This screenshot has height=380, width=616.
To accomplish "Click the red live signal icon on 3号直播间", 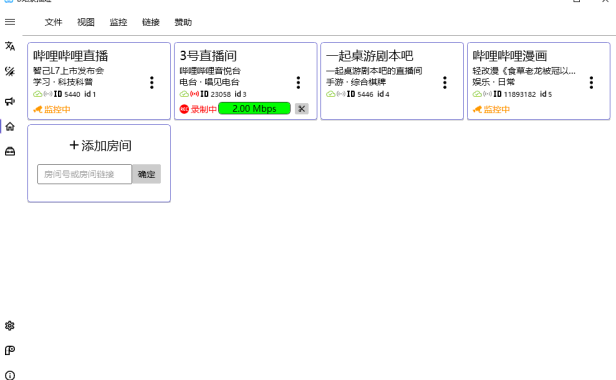I will (x=194, y=94).
